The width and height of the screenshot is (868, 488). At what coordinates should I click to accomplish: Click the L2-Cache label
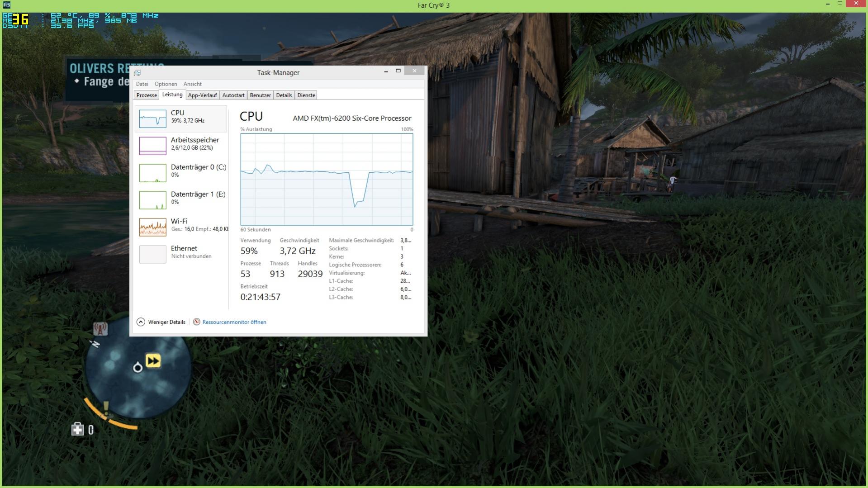[341, 289]
